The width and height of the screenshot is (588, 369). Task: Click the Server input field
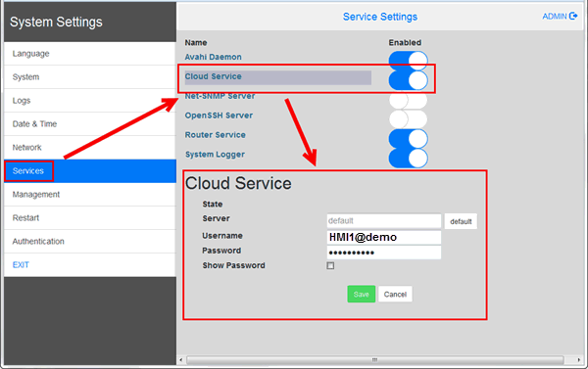(384, 221)
